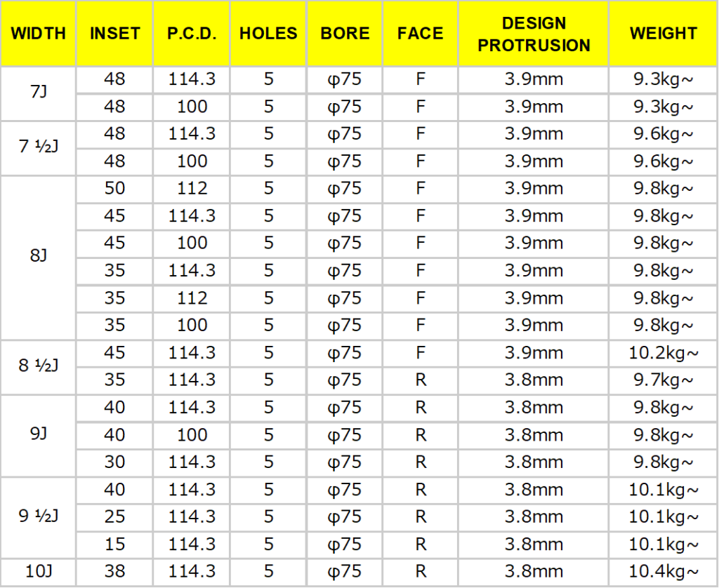The width and height of the screenshot is (719, 588).
Task: Click the FACE column header
Action: pyautogui.click(x=420, y=34)
